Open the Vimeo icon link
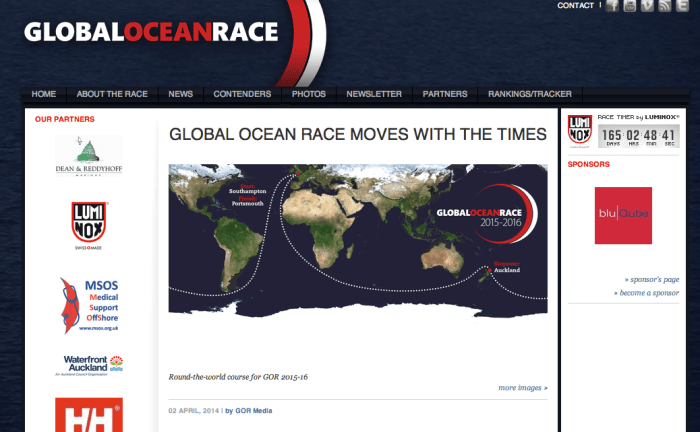700x432 pixels. click(647, 6)
